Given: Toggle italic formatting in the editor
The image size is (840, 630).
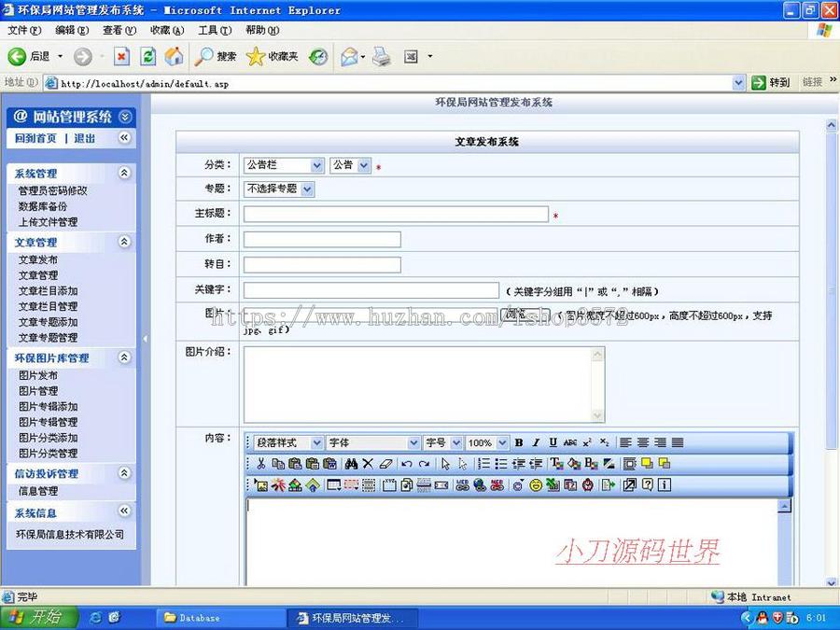Looking at the screenshot, I should tap(534, 443).
